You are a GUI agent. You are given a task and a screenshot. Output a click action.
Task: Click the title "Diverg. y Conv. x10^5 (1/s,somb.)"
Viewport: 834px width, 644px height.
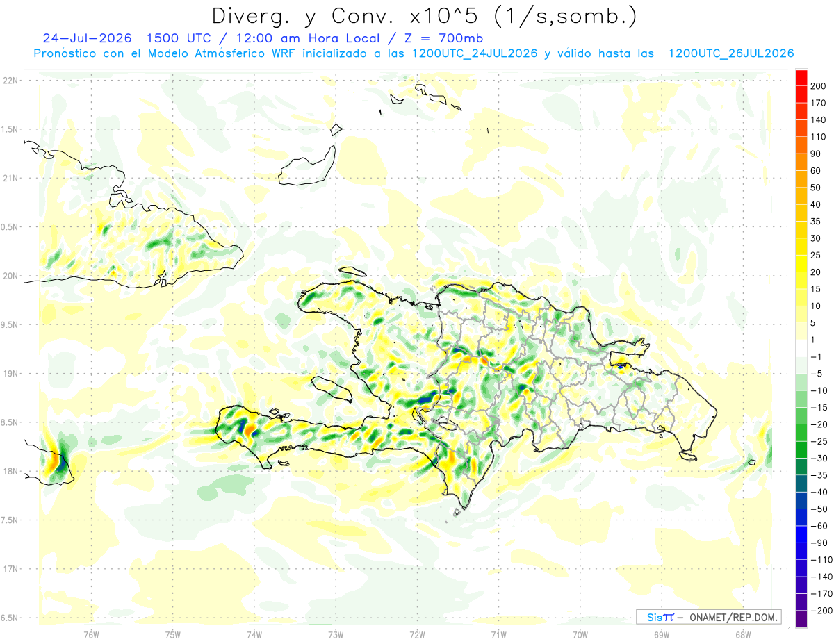point(423,17)
